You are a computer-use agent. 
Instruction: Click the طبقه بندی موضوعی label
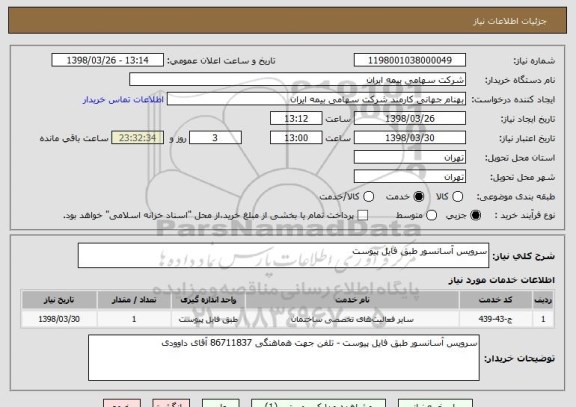coord(516,197)
